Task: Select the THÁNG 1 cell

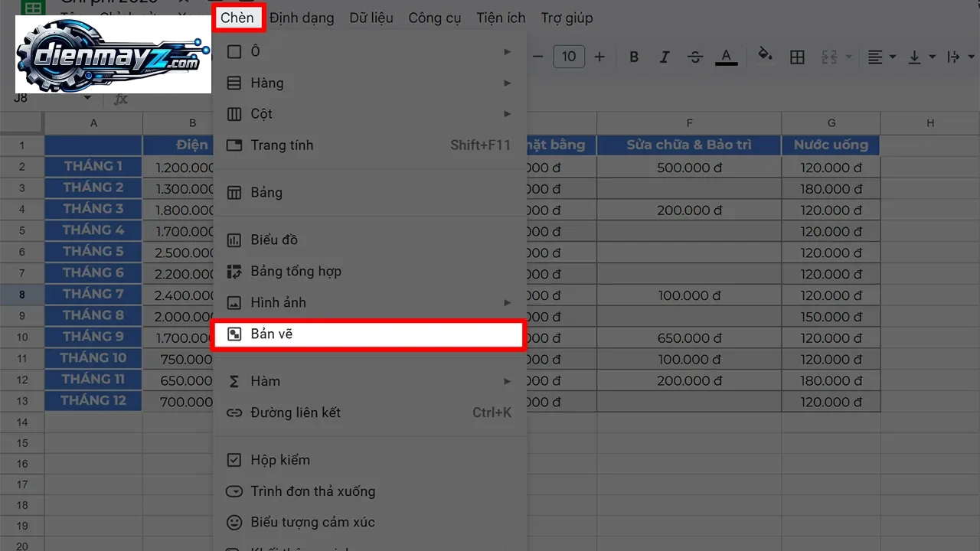Action: point(93,166)
